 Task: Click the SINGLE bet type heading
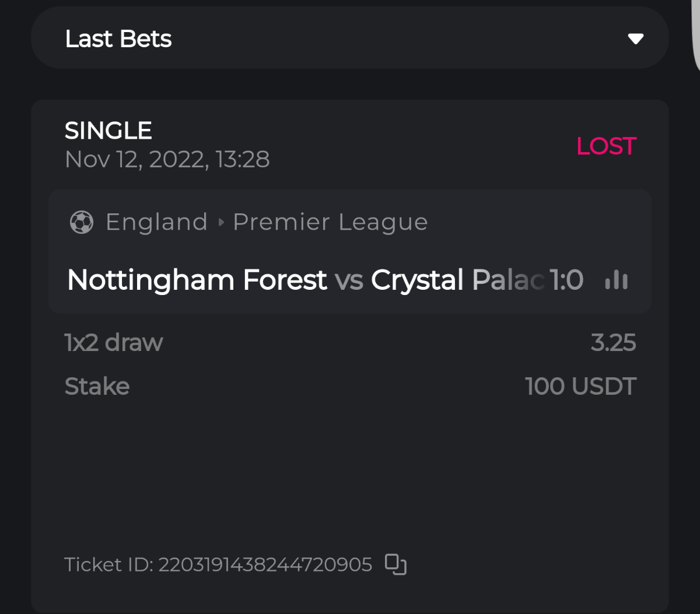pyautogui.click(x=108, y=131)
